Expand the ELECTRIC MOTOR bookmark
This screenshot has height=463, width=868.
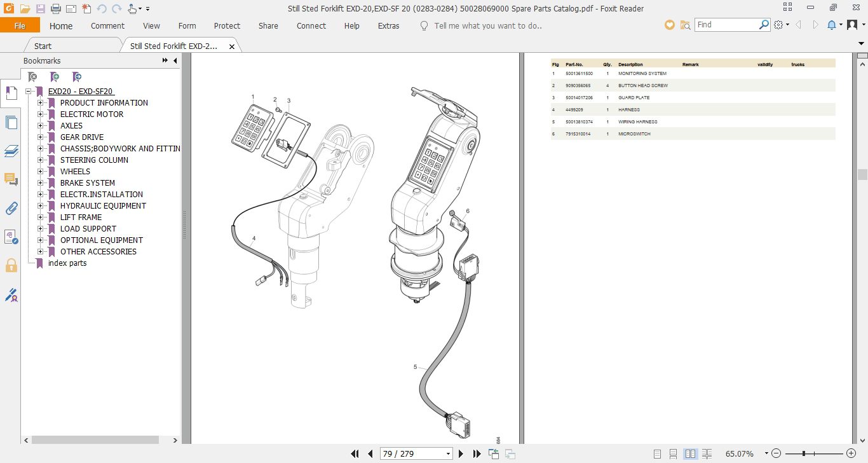pos(40,114)
